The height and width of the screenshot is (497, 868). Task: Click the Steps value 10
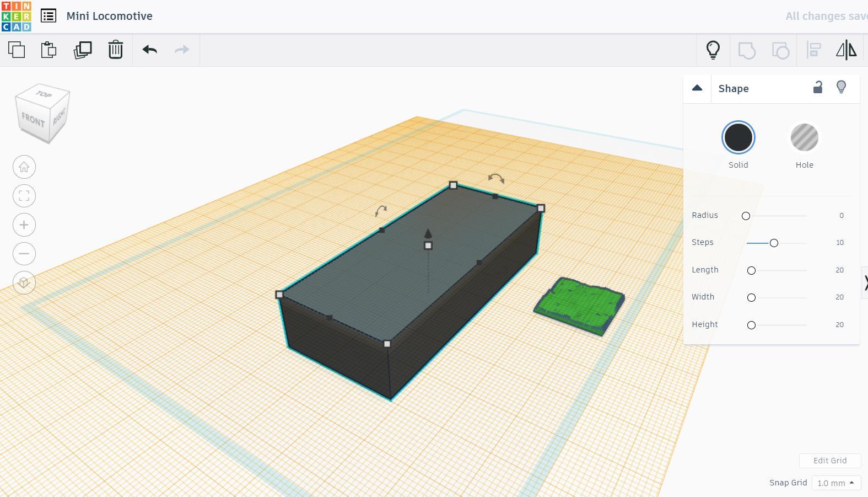[x=840, y=243]
